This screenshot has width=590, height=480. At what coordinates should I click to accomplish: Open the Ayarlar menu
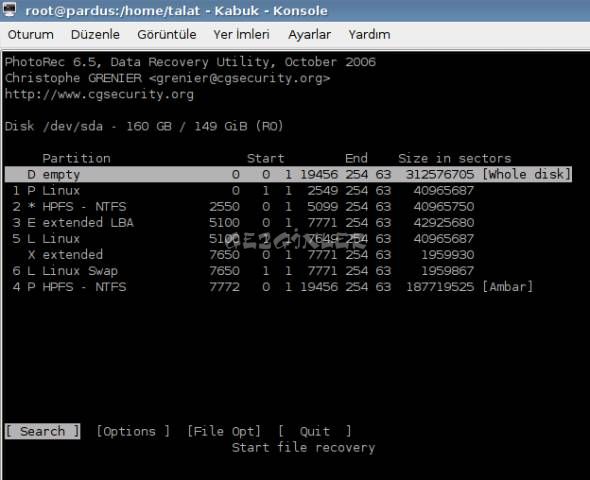tap(309, 35)
